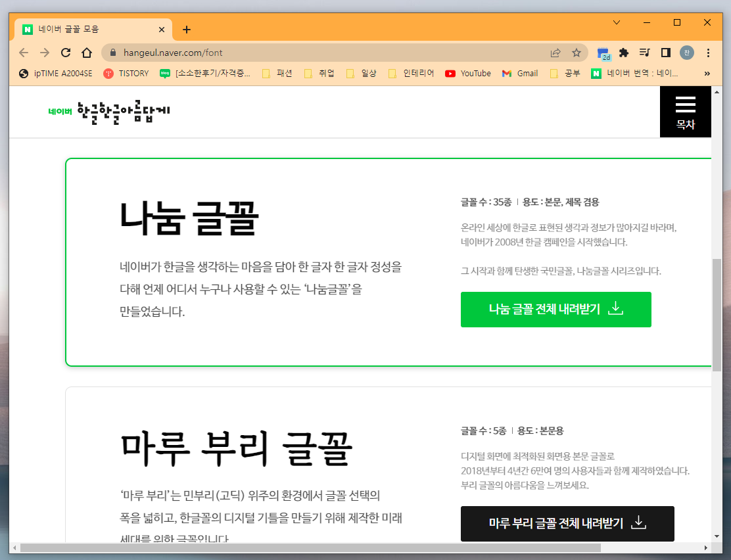This screenshot has height=560, width=731.
Task: Expand the tab search chevron
Action: pos(617,22)
